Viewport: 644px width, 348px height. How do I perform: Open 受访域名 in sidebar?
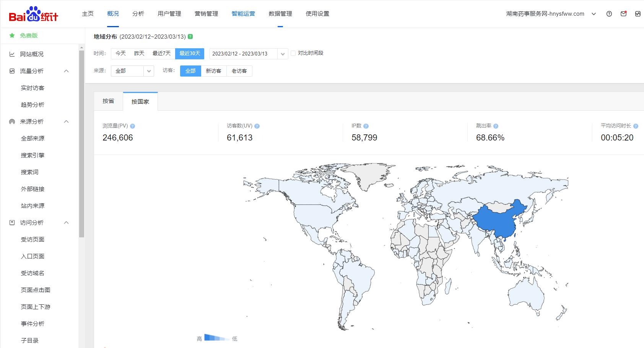(x=33, y=273)
